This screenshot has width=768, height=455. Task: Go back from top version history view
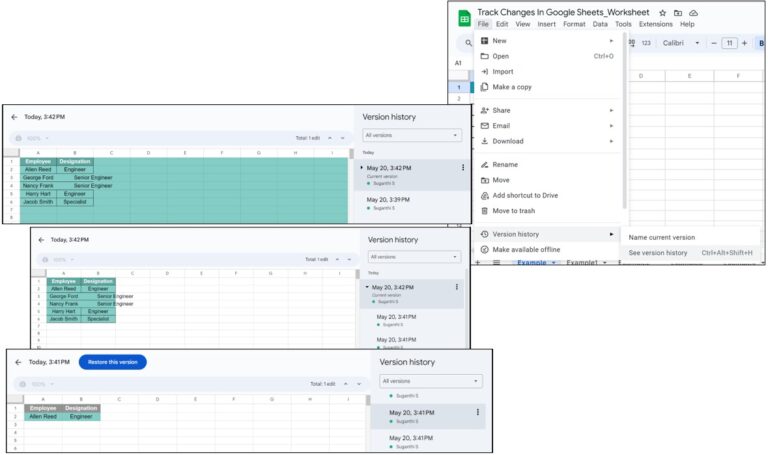tap(14, 117)
